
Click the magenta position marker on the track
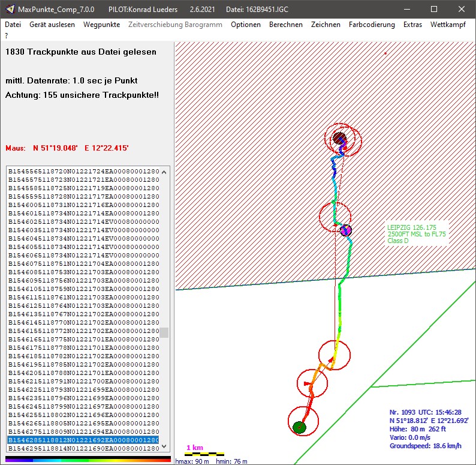tap(345, 230)
